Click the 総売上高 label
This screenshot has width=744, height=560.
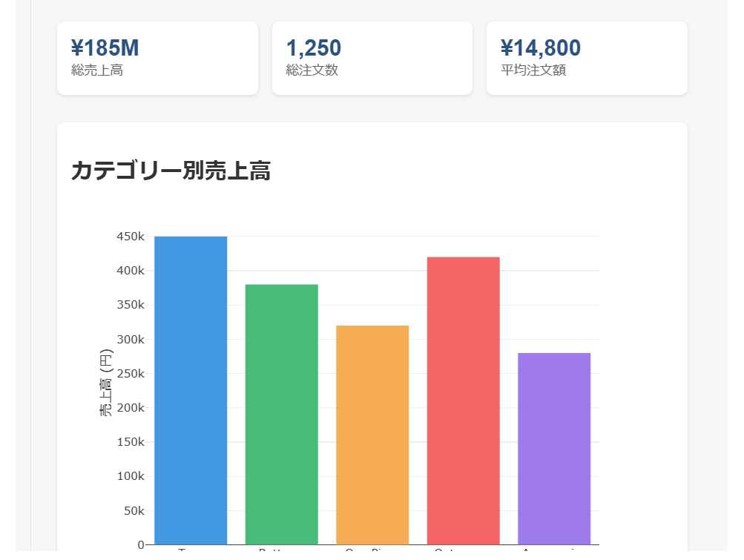(97, 70)
